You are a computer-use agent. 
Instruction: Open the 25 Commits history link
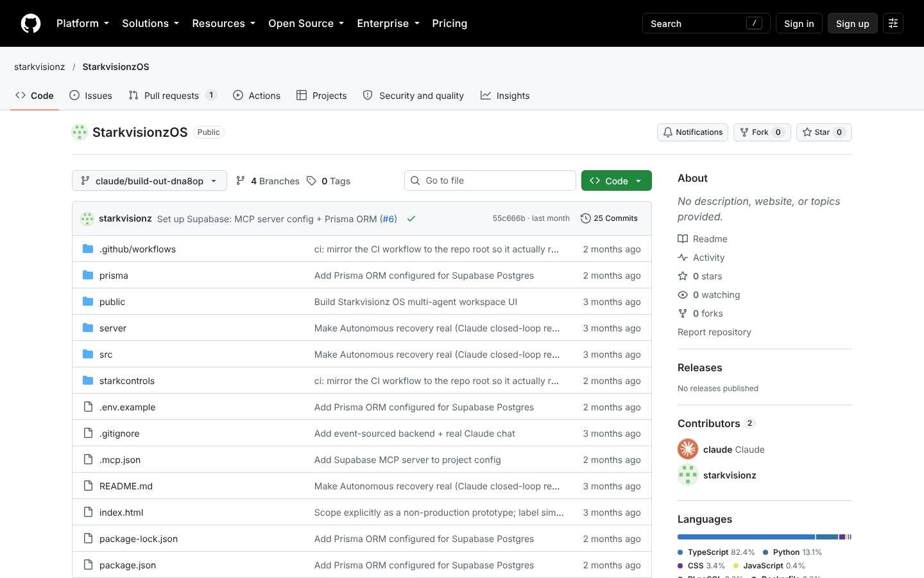[609, 218]
